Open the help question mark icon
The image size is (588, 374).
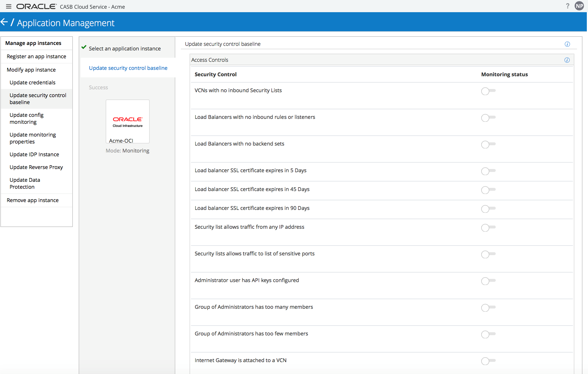(x=567, y=6)
